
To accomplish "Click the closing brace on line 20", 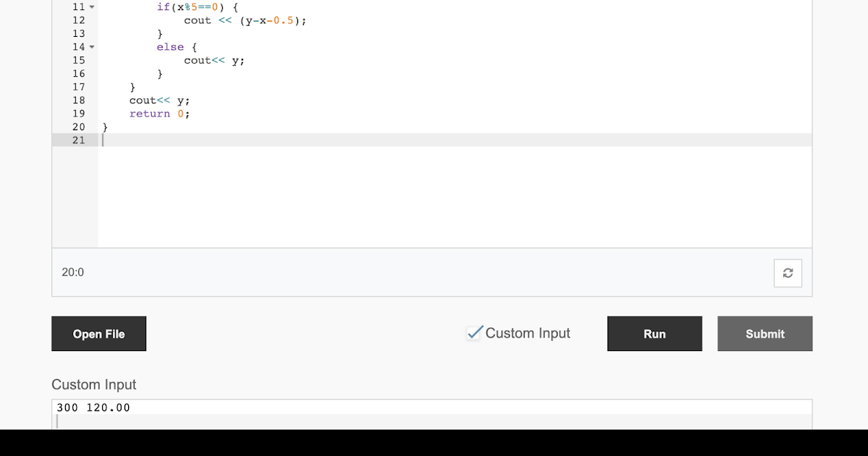I will click(x=105, y=127).
